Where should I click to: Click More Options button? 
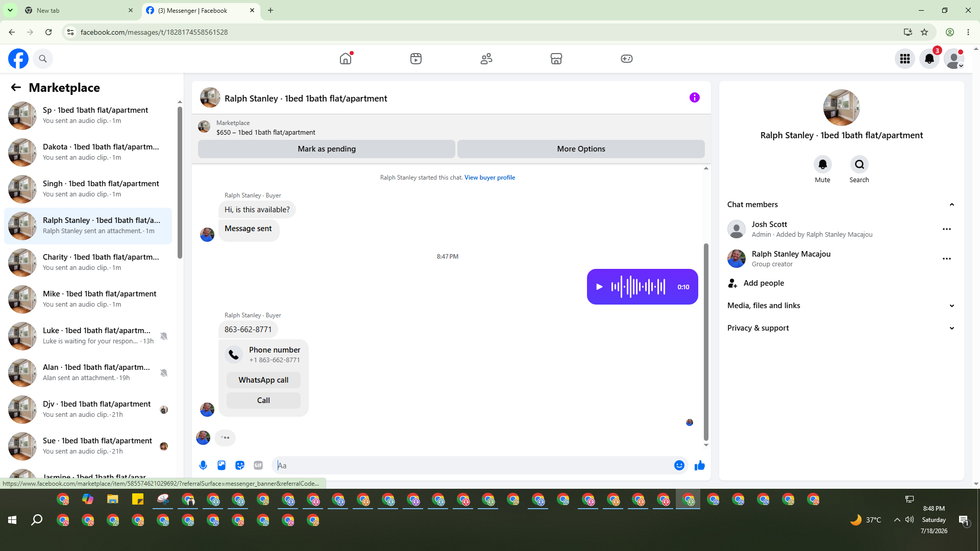(x=581, y=149)
